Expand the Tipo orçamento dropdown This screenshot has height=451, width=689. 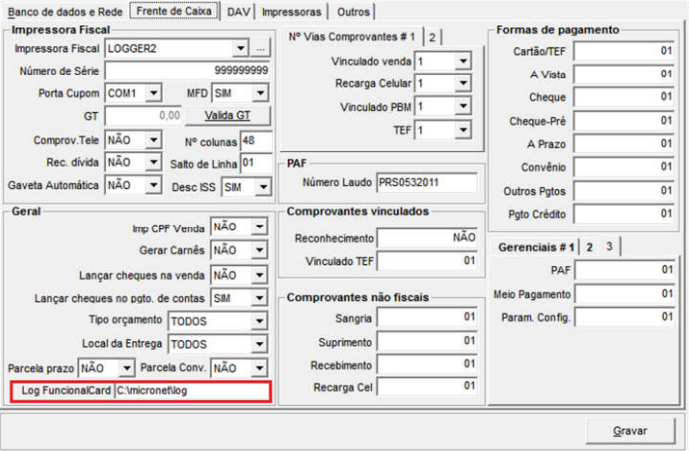pos(259,321)
